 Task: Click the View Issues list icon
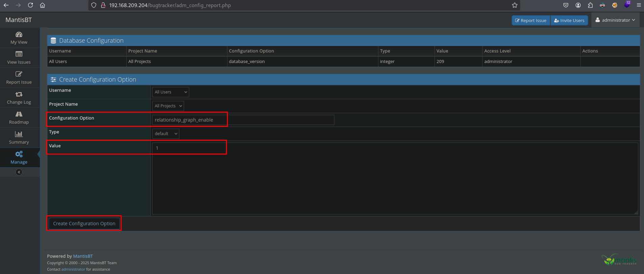coord(19,54)
